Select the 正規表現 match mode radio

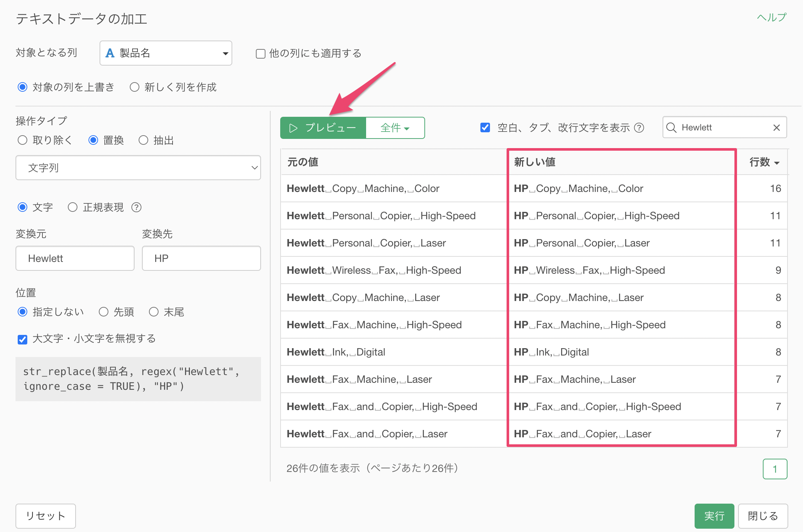tap(73, 207)
